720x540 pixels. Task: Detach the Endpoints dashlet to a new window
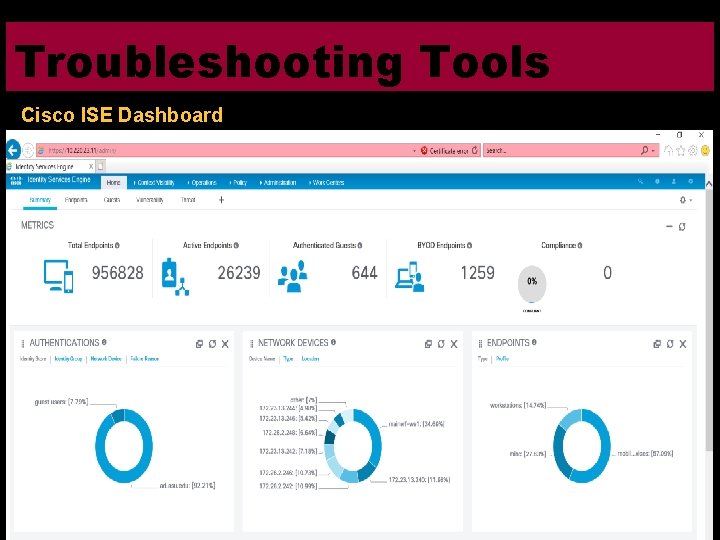657,344
